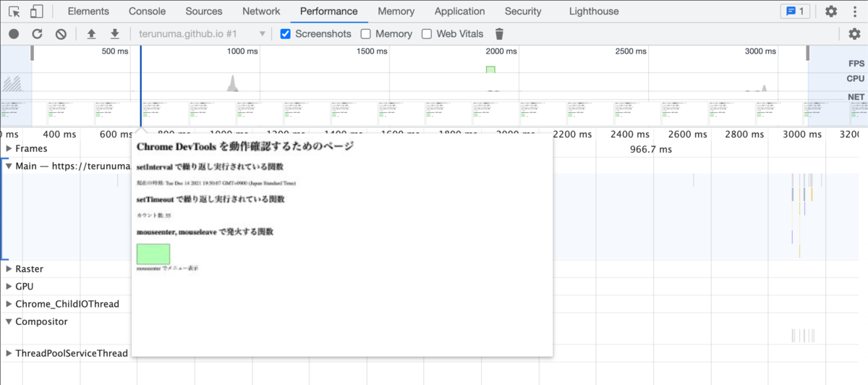Click the CPU spike near 1000 ms
This screenshot has height=385, width=868.
pos(232,83)
